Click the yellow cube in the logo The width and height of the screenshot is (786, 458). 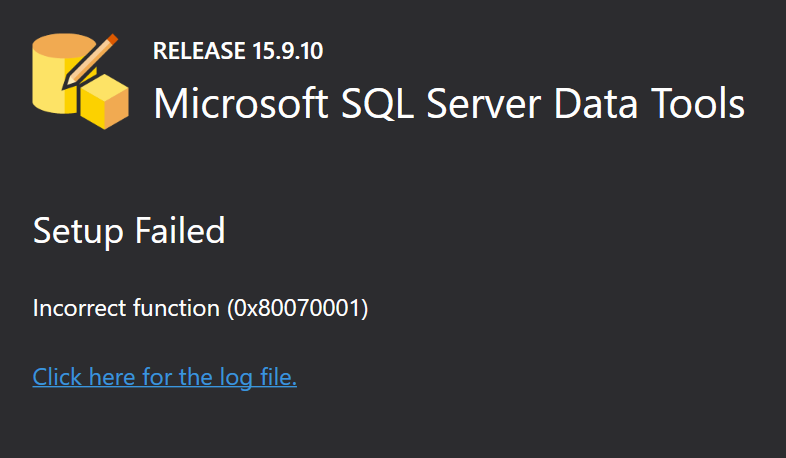pos(105,102)
